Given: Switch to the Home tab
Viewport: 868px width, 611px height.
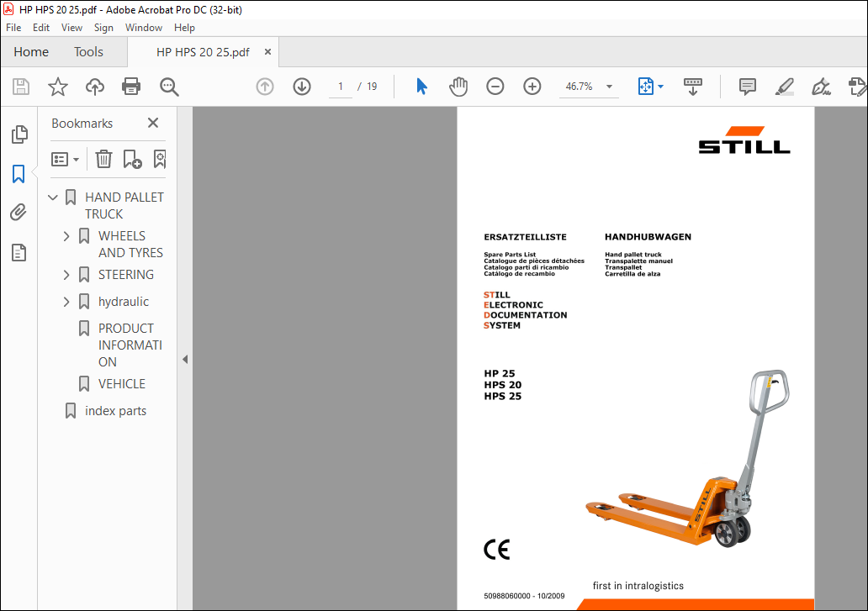Looking at the screenshot, I should pos(31,52).
